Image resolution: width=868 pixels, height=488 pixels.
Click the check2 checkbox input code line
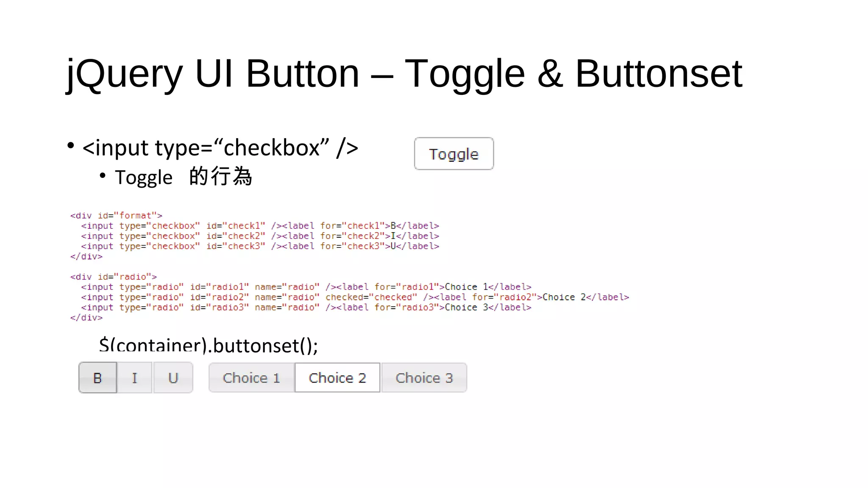[260, 236]
